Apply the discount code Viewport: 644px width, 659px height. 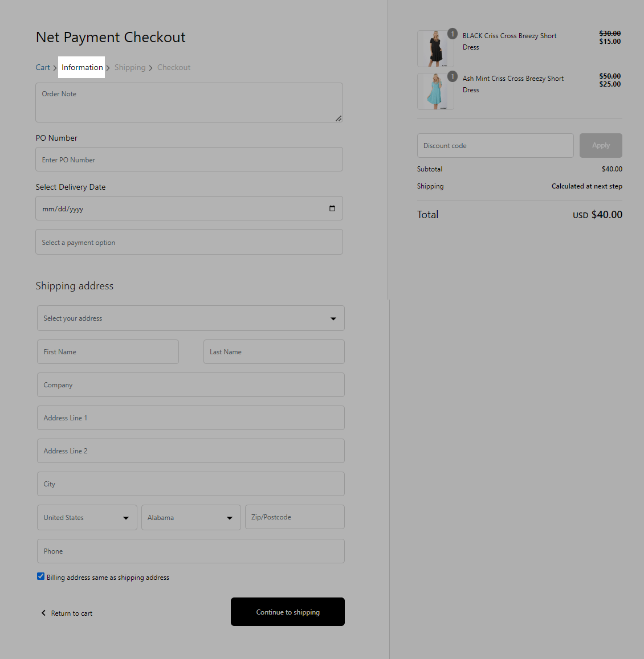tap(601, 145)
